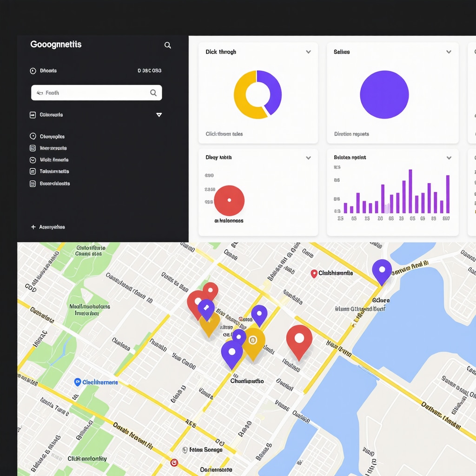Click the Gooognnettis app title
The image size is (476, 476).
[56, 44]
